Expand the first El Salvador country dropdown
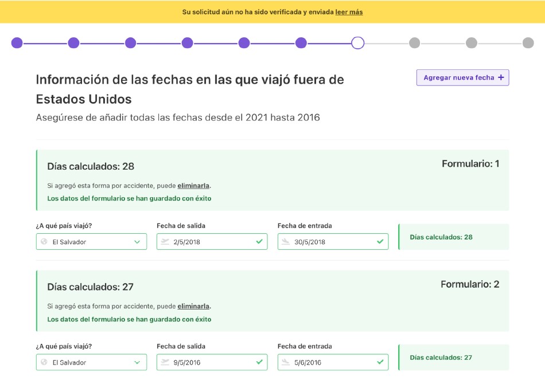 (x=137, y=242)
